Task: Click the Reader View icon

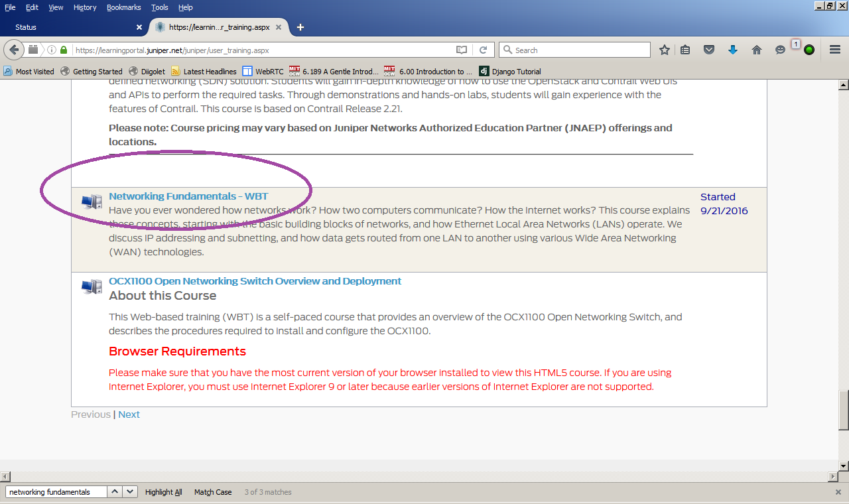Action: tap(462, 50)
